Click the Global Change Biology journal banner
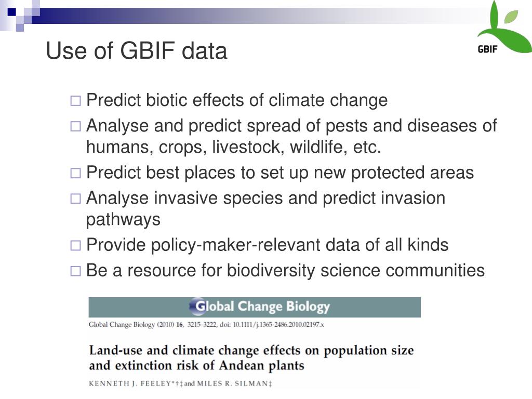This screenshot has width=532, height=399. coord(255,307)
